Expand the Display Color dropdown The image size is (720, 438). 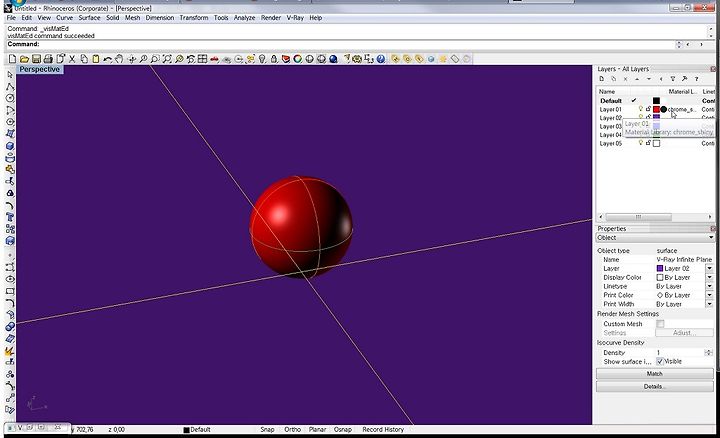[x=709, y=277]
